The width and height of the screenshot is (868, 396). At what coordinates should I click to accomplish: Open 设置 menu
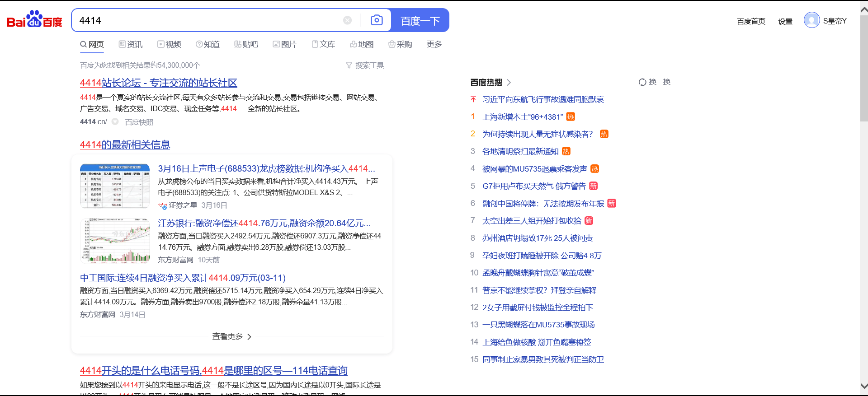[x=785, y=21]
